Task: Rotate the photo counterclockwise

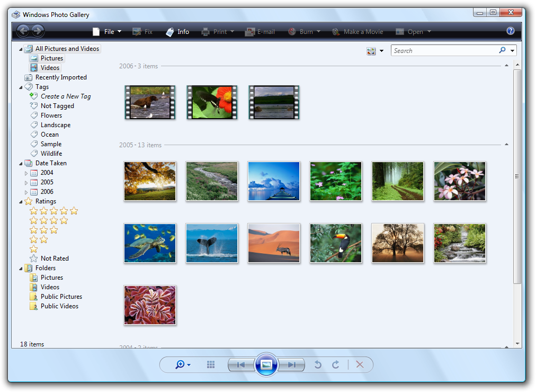Action: tap(318, 364)
